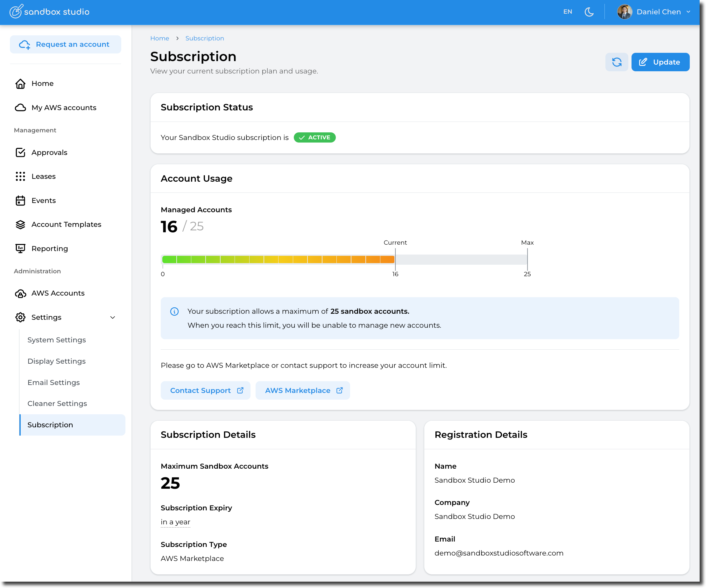Open the Contact Support link
The width and height of the screenshot is (706, 588).
pos(205,390)
